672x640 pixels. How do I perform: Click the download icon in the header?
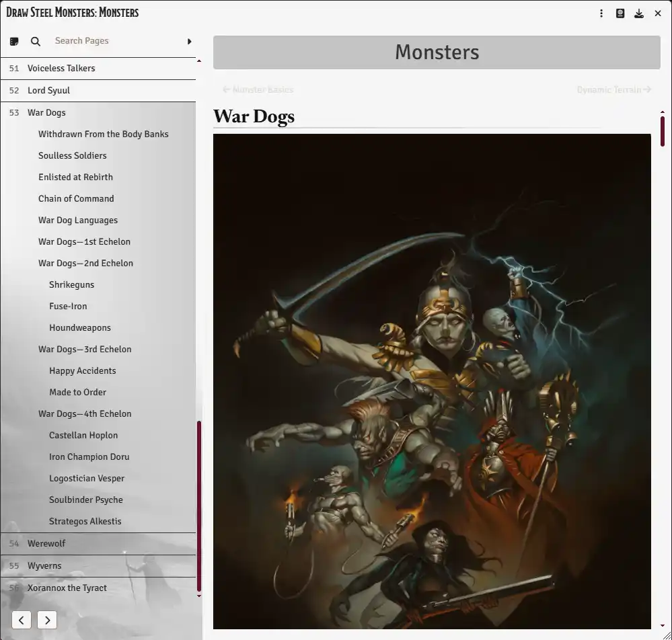[x=639, y=13]
